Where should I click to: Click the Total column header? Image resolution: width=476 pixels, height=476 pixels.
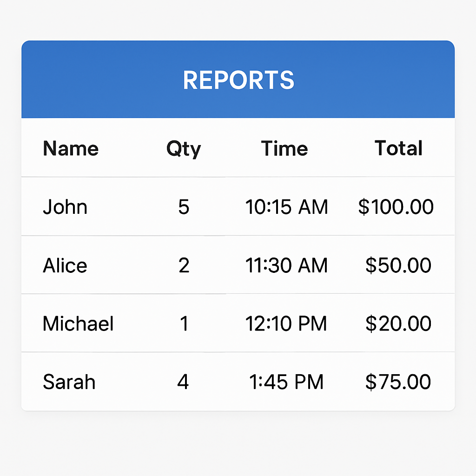pyautogui.click(x=398, y=148)
